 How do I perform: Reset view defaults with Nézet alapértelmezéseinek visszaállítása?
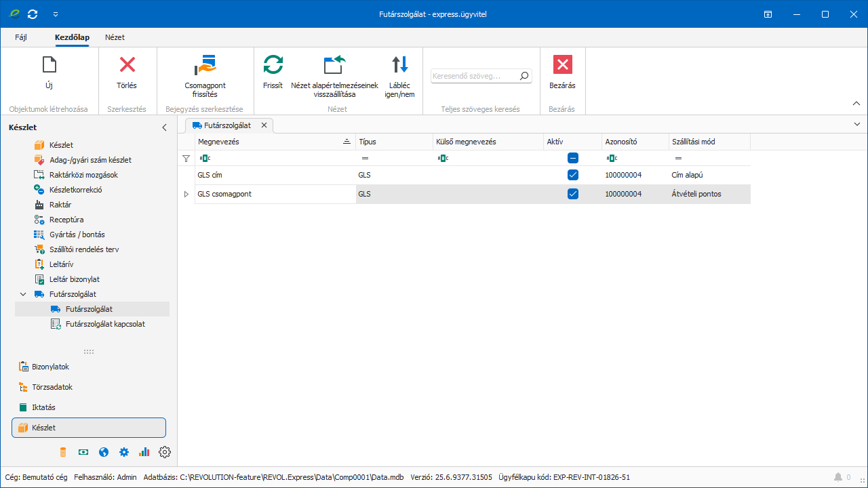[334, 65]
